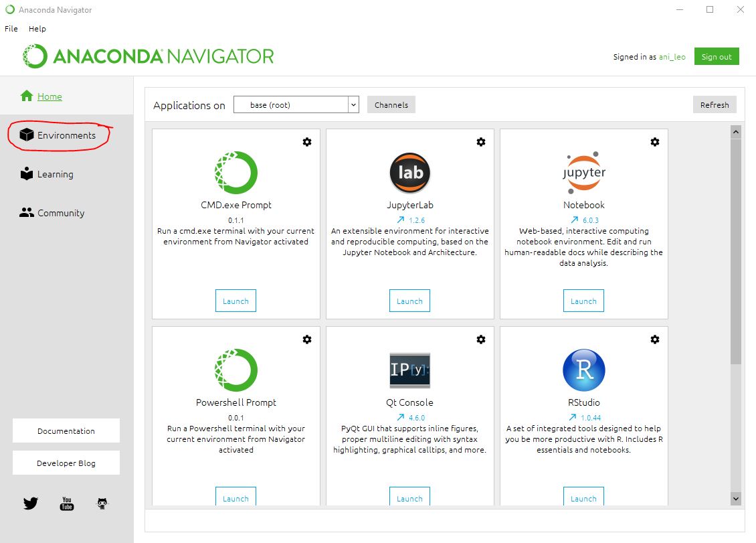756x543 pixels.
Task: Open the Twitter icon link
Action: coord(30,503)
